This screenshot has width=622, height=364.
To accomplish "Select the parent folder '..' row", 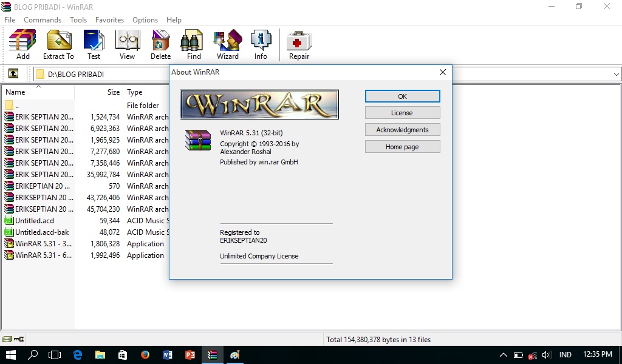I will pyautogui.click(x=86, y=106).
